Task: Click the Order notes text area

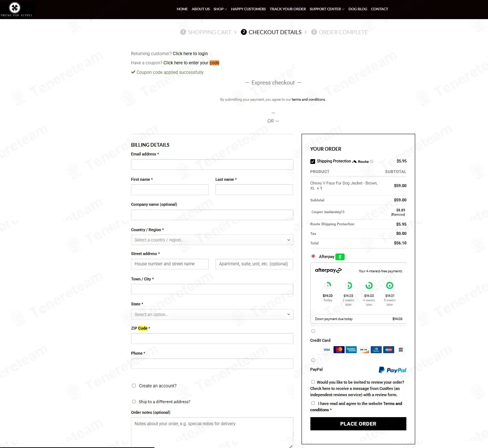Action: coord(212,433)
